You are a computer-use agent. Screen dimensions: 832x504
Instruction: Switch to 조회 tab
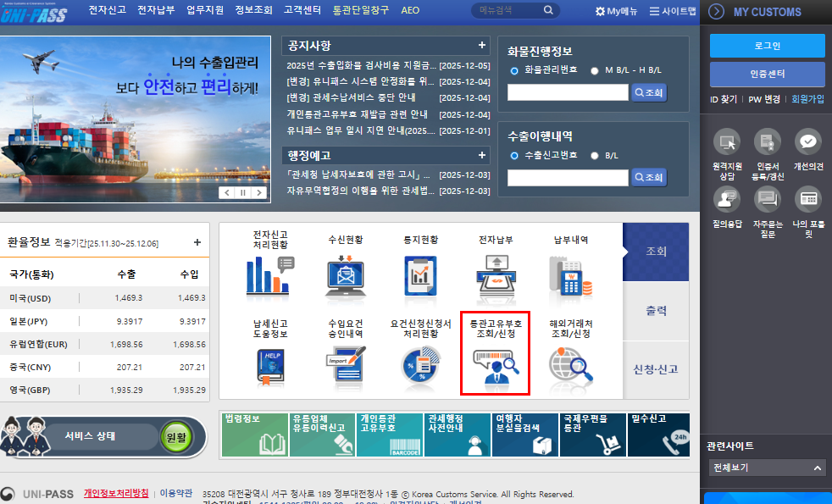pos(656,252)
